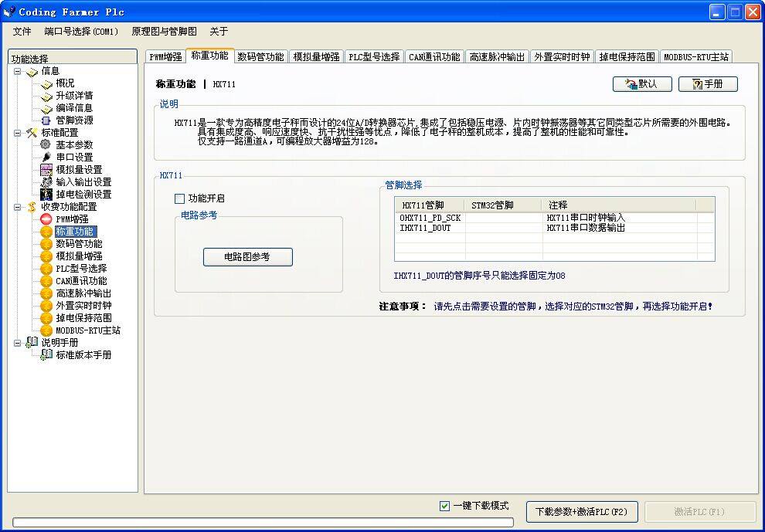The height and width of the screenshot is (532, 765).
Task: Click the icon beside 概况
Action: pos(46,83)
